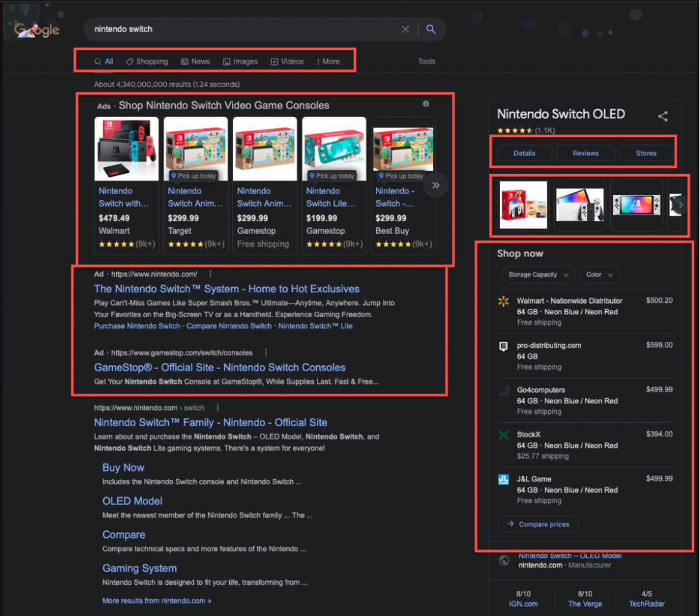Expand the shopping carousel with the right arrow
The height and width of the screenshot is (616, 700).
tap(435, 185)
